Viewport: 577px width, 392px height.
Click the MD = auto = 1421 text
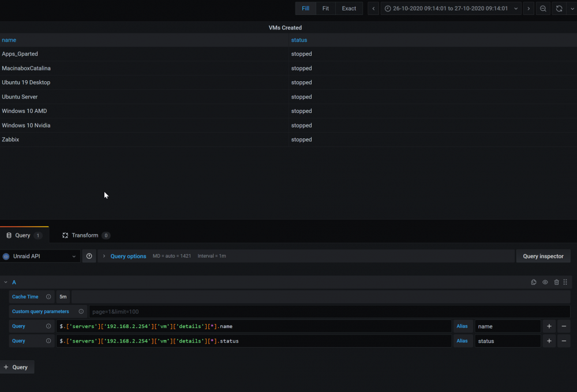tap(172, 256)
